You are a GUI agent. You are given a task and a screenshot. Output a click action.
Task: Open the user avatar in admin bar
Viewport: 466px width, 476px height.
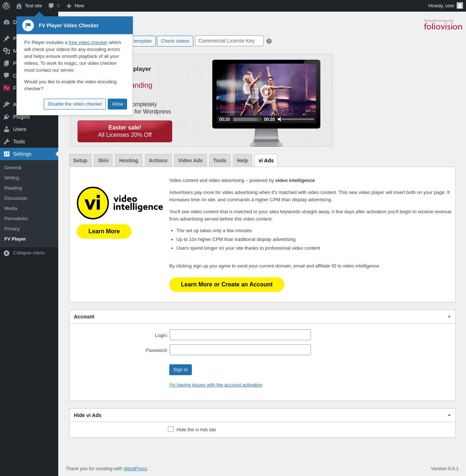click(460, 5)
